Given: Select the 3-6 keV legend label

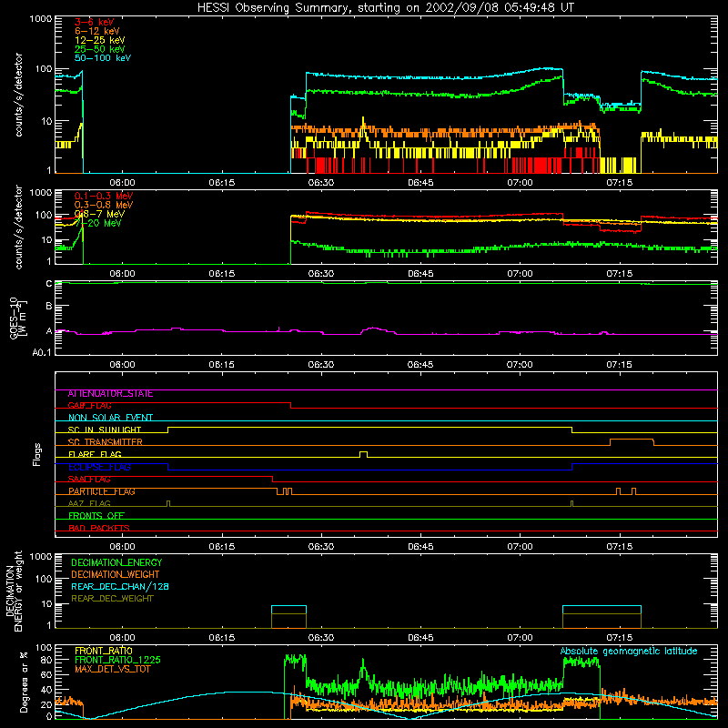Looking at the screenshot, I should point(95,22).
